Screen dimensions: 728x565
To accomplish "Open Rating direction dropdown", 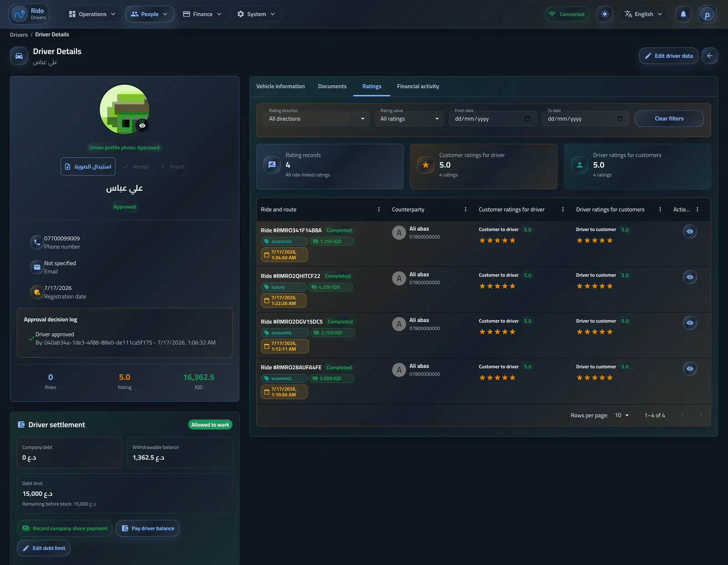I will tap(317, 119).
